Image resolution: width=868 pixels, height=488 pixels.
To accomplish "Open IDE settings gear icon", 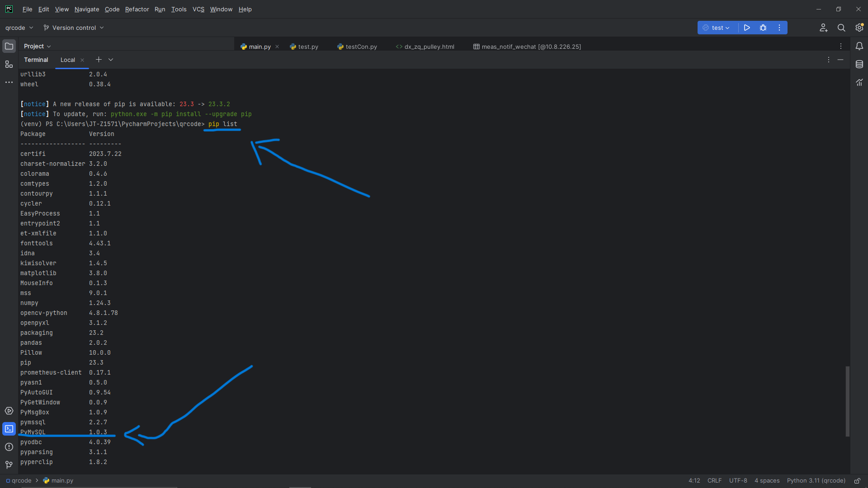I will tap(859, 28).
